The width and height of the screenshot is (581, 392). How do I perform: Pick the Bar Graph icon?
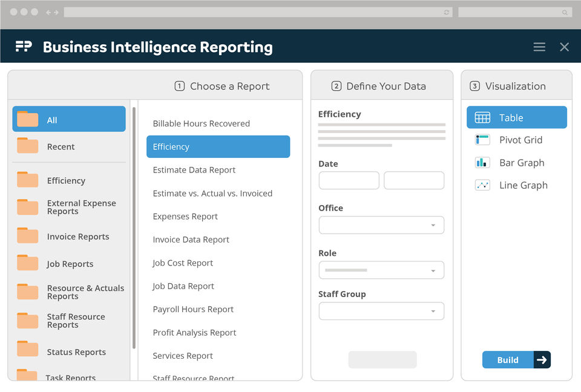pyautogui.click(x=482, y=163)
